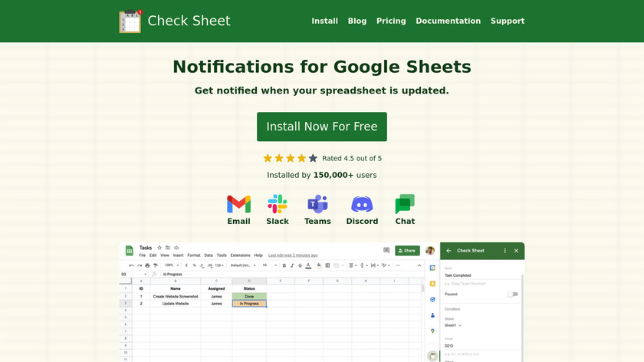Screen dimensions: 644x362
Task: Toggle bold formatting in Sheets toolbar
Action: click(284, 265)
